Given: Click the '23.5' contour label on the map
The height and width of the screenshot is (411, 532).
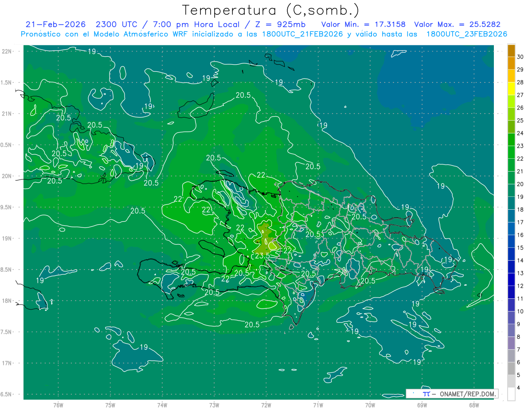Looking at the screenshot, I should 262,256.
